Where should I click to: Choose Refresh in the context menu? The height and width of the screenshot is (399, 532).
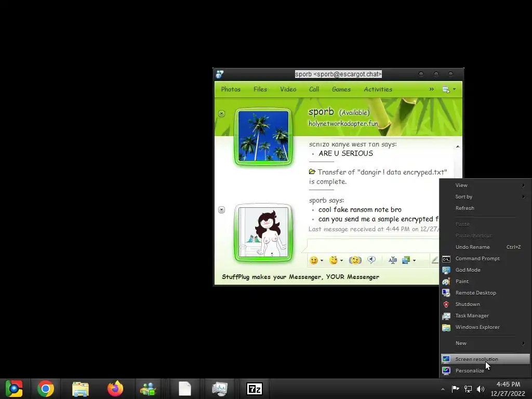tap(485, 208)
